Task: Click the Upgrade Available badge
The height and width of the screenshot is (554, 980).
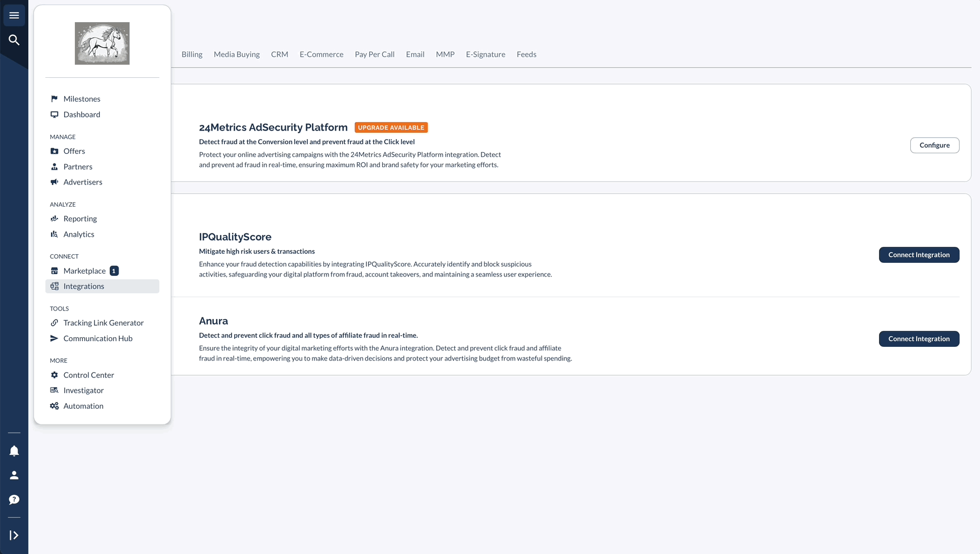Action: (391, 128)
